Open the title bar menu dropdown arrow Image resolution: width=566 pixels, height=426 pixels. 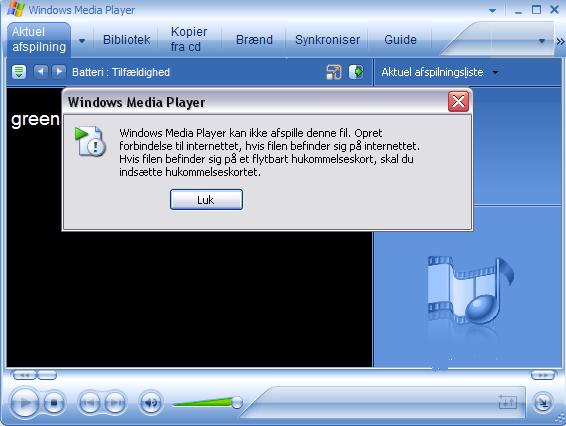click(492, 11)
